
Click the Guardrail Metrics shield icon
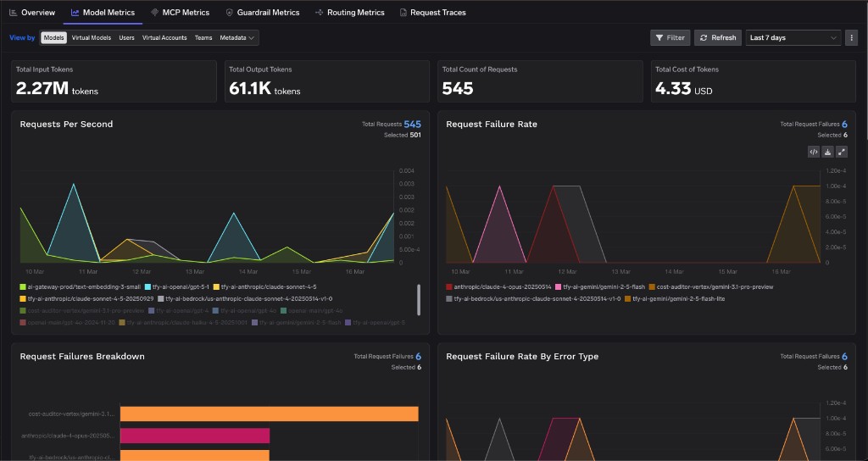tap(229, 12)
